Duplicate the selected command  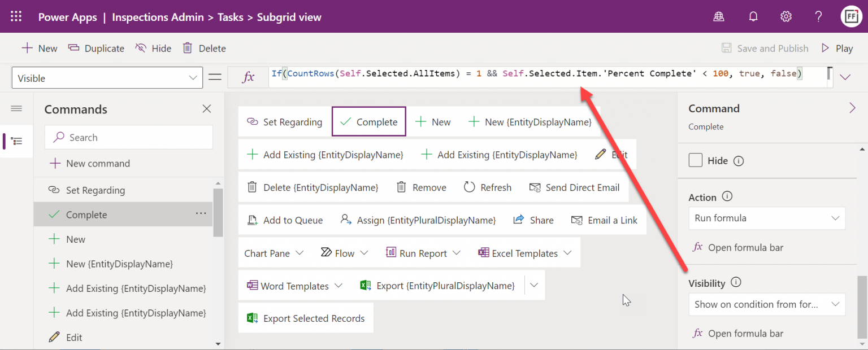coord(96,49)
